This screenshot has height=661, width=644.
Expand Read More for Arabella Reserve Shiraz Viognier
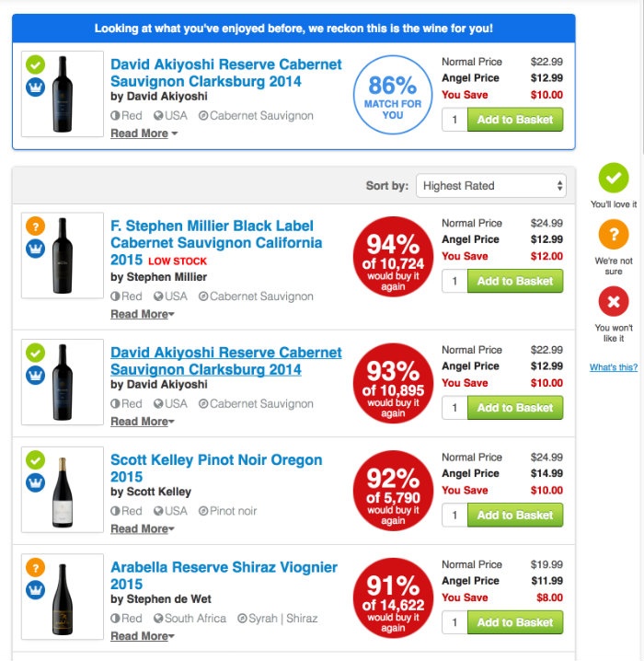click(142, 636)
